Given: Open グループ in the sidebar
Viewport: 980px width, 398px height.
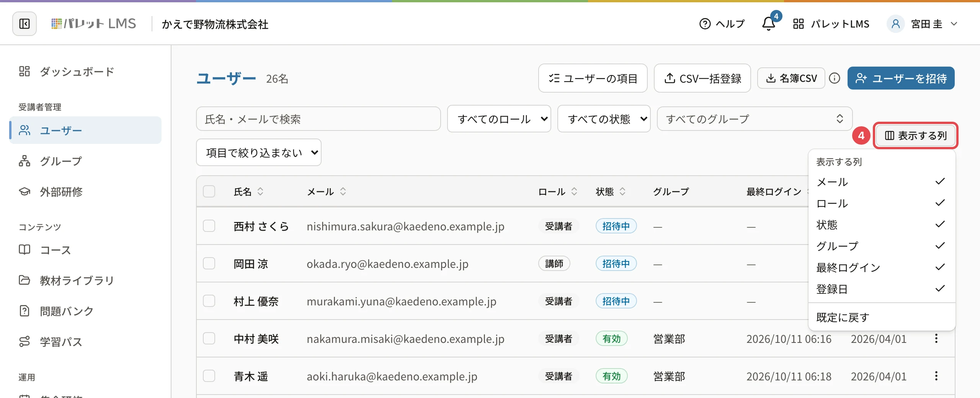Looking at the screenshot, I should tap(85, 161).
